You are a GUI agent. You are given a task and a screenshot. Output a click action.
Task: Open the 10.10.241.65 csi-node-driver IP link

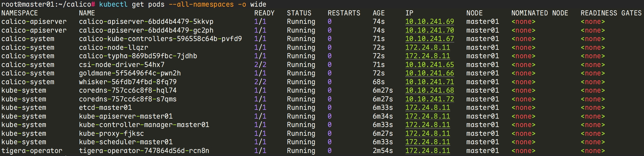pyautogui.click(x=429, y=65)
